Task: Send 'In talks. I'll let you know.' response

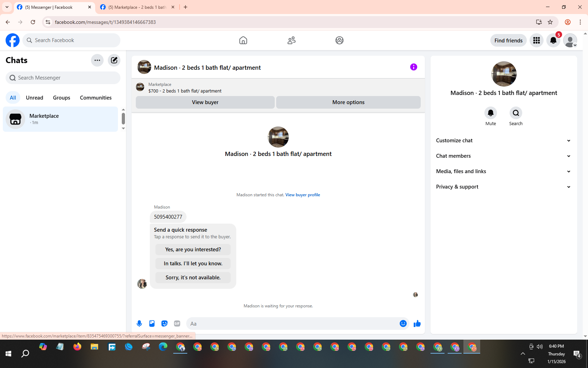Action: (x=193, y=264)
